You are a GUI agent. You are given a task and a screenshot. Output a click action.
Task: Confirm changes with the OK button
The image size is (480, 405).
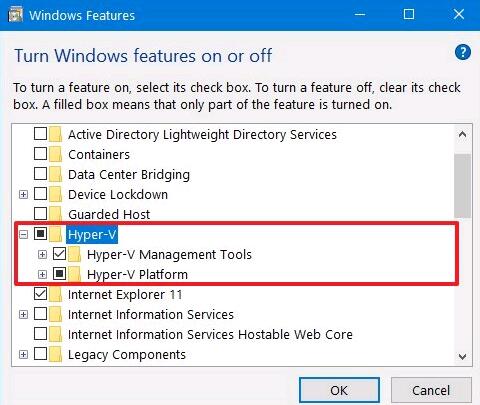339,390
